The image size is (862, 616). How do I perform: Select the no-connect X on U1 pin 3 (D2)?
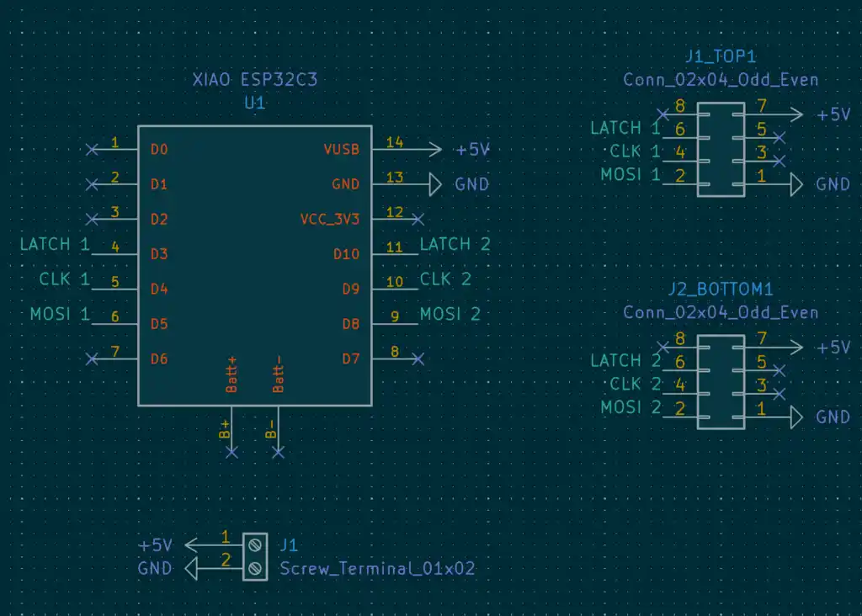click(x=92, y=220)
